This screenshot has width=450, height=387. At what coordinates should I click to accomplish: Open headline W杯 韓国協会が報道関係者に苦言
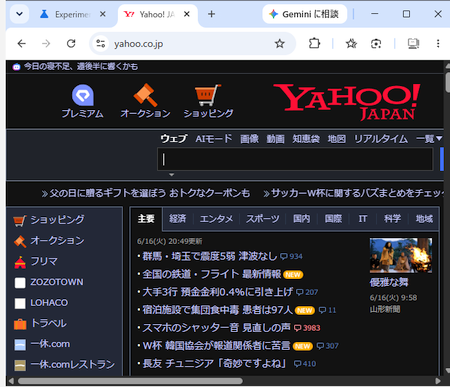(216, 346)
